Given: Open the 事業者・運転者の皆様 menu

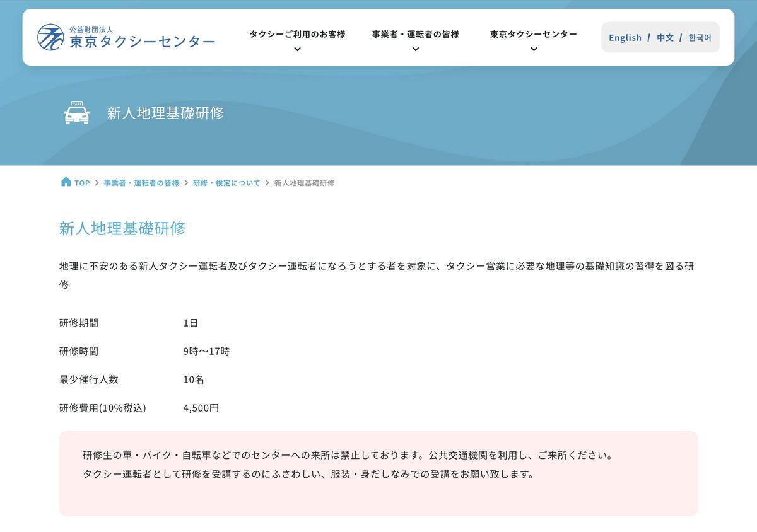Looking at the screenshot, I should point(415,34).
